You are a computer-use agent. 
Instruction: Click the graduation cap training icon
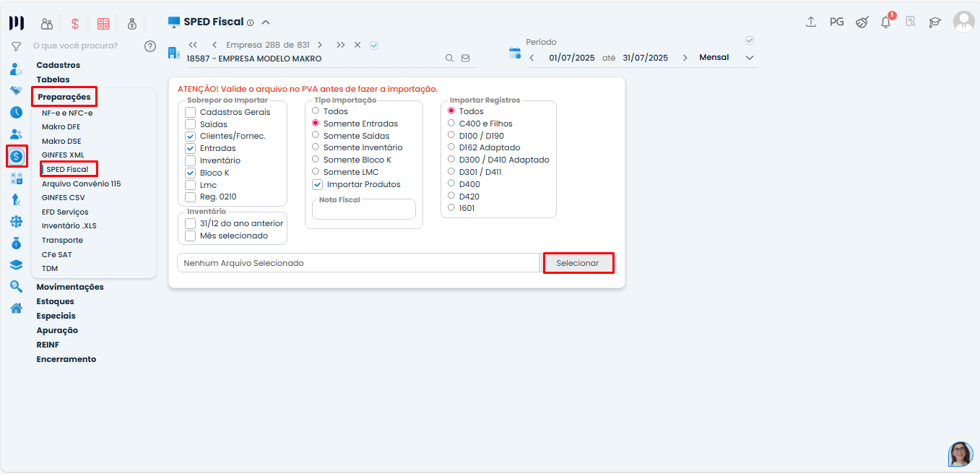tap(935, 22)
